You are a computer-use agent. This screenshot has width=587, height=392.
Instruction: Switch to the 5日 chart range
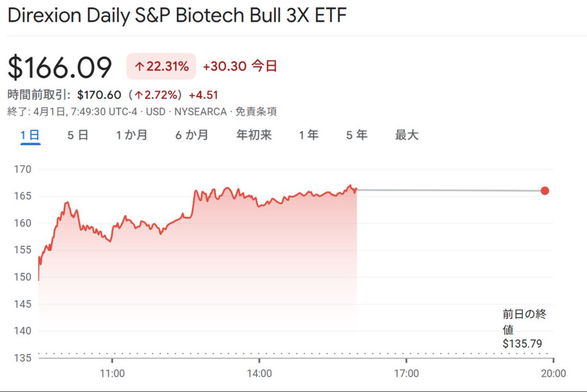(x=78, y=135)
